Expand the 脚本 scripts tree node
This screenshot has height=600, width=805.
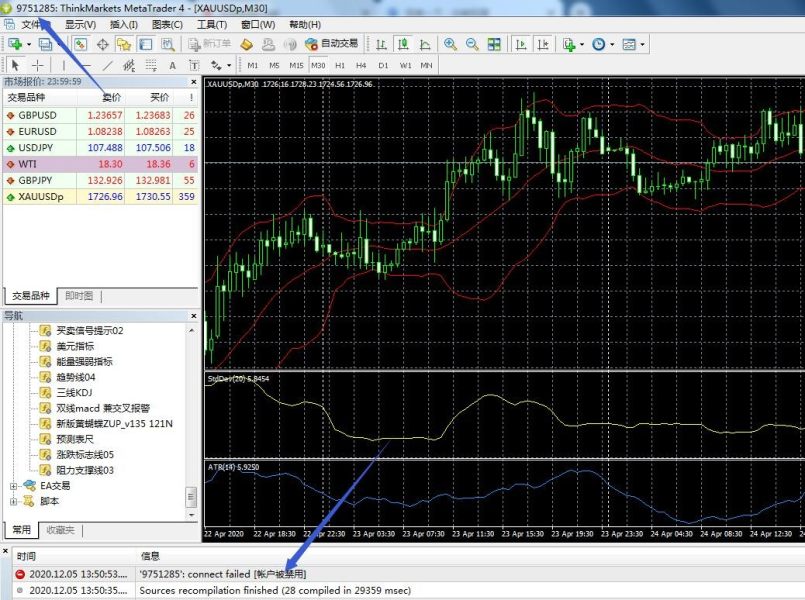click(14, 501)
